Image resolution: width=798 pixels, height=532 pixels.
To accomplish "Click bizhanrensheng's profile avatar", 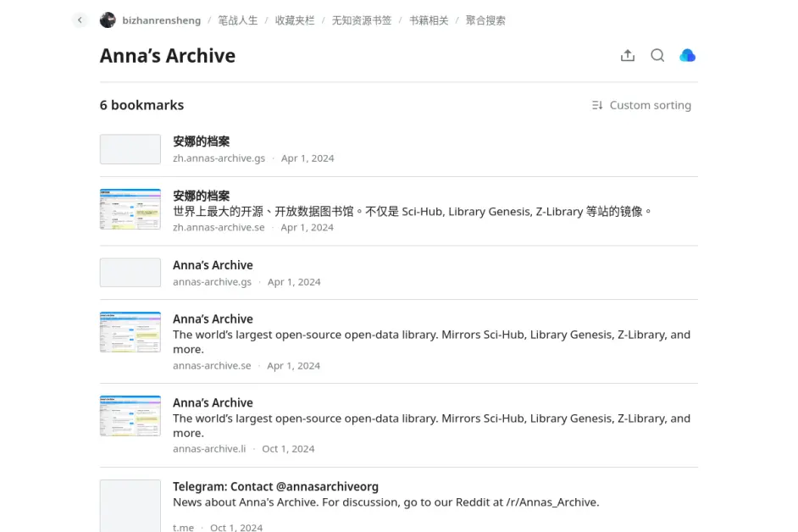I will [x=108, y=19].
